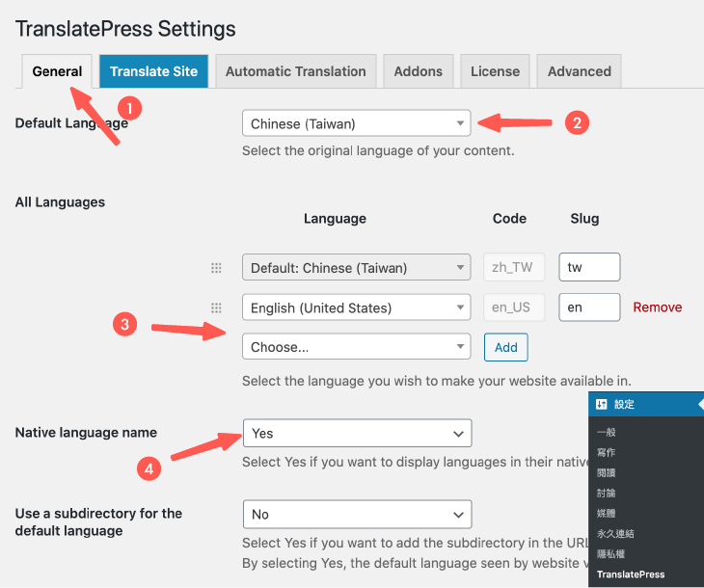Click 'Use a subdirectory for the default language' label
This screenshot has width=704, height=588.
[x=98, y=521]
